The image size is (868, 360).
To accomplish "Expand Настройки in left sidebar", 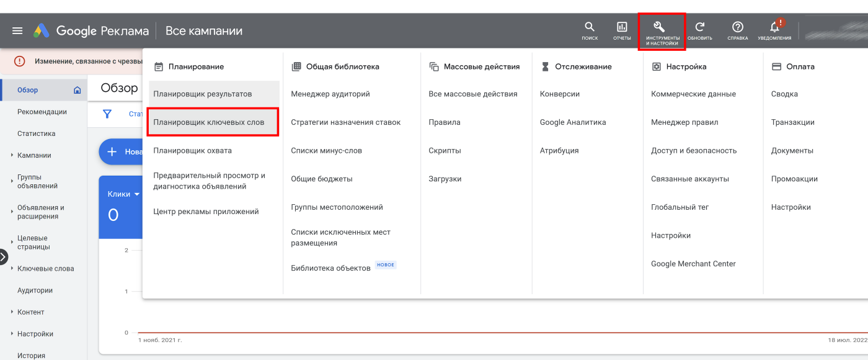I will (x=12, y=333).
